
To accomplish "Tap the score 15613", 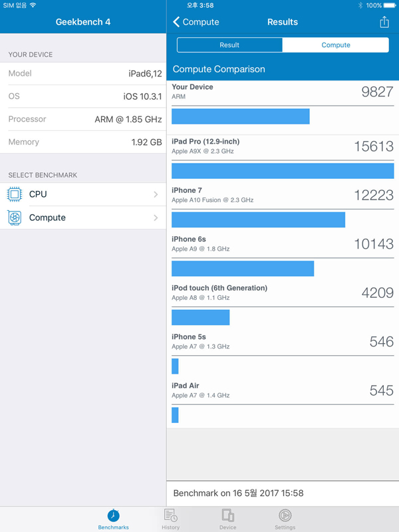I will [x=374, y=146].
